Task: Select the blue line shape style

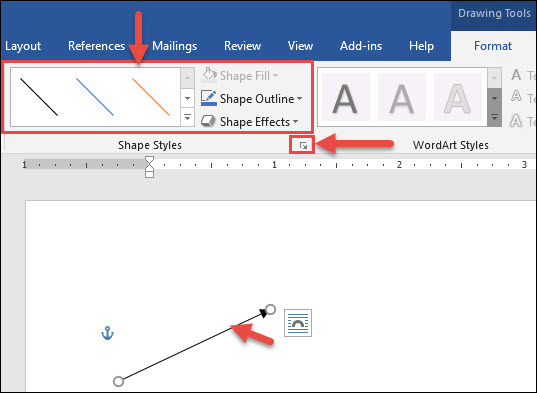Action: (x=95, y=97)
